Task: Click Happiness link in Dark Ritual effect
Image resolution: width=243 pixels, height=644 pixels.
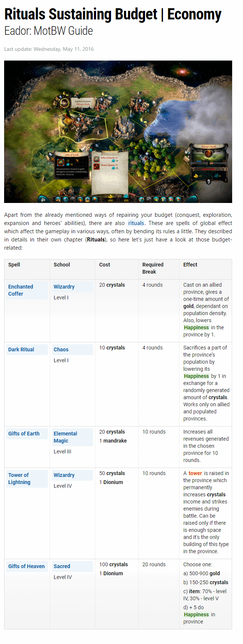Action: (196, 376)
